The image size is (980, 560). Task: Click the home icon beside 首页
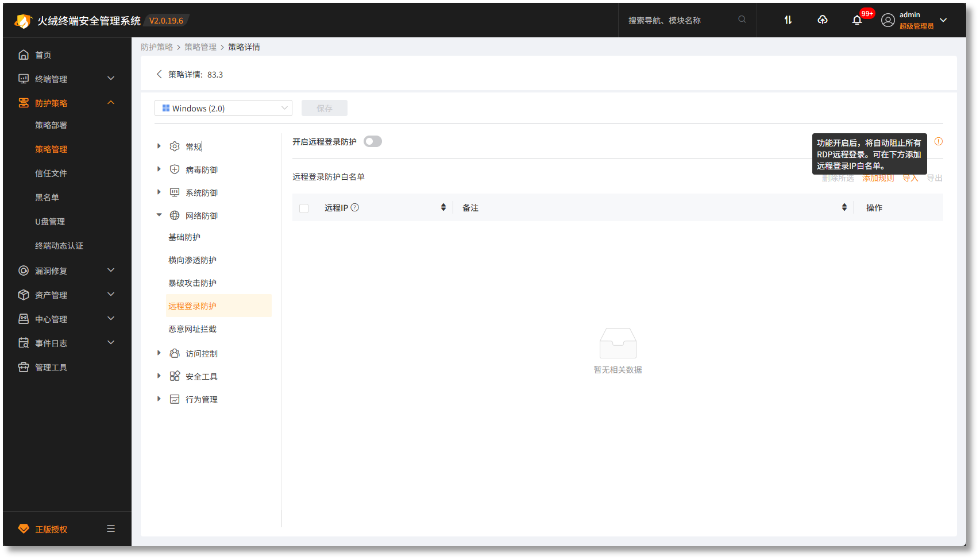coord(24,55)
